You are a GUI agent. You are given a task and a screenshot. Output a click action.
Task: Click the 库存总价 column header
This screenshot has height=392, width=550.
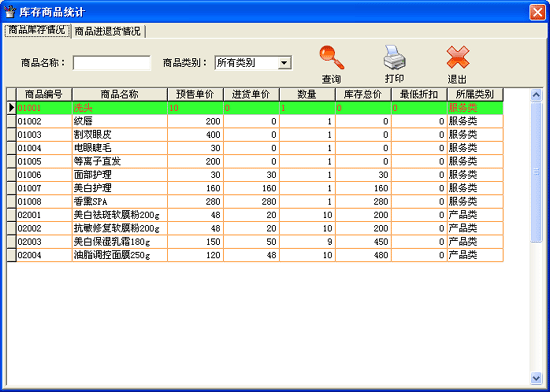363,94
